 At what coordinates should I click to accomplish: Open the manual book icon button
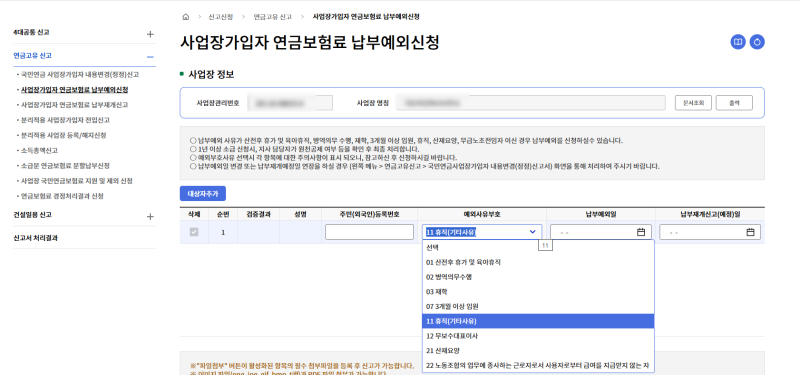pyautogui.click(x=738, y=42)
